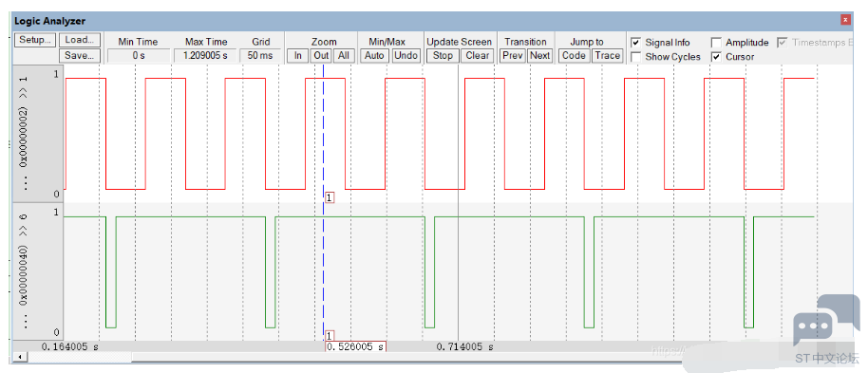This screenshot has height=373, width=868.
Task: Click the green signal cursor value 1
Action: [329, 335]
